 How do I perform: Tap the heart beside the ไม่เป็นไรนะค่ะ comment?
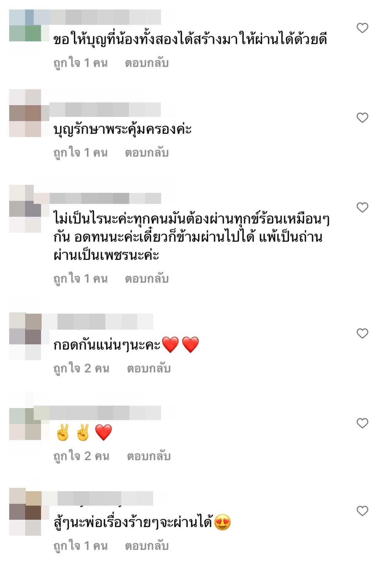[362, 208]
